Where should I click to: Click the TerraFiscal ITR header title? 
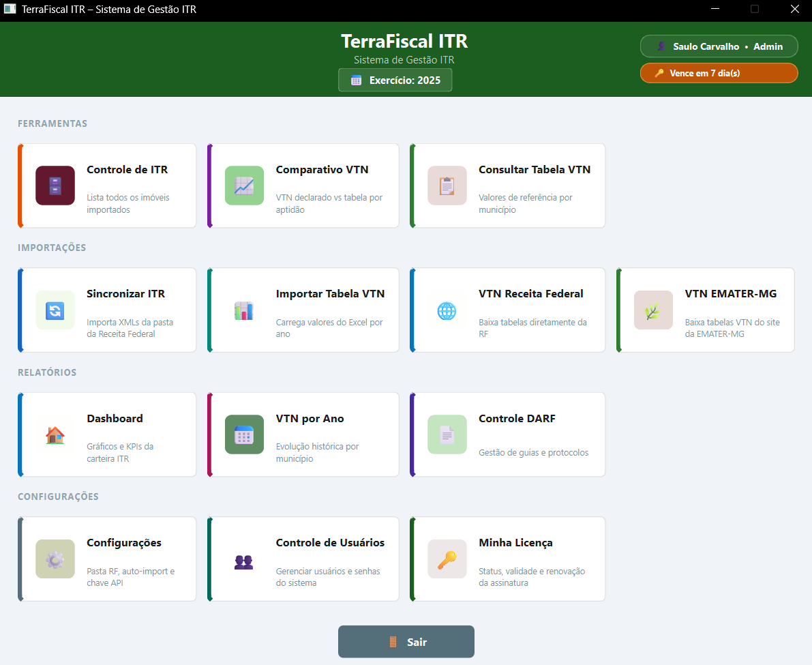404,41
